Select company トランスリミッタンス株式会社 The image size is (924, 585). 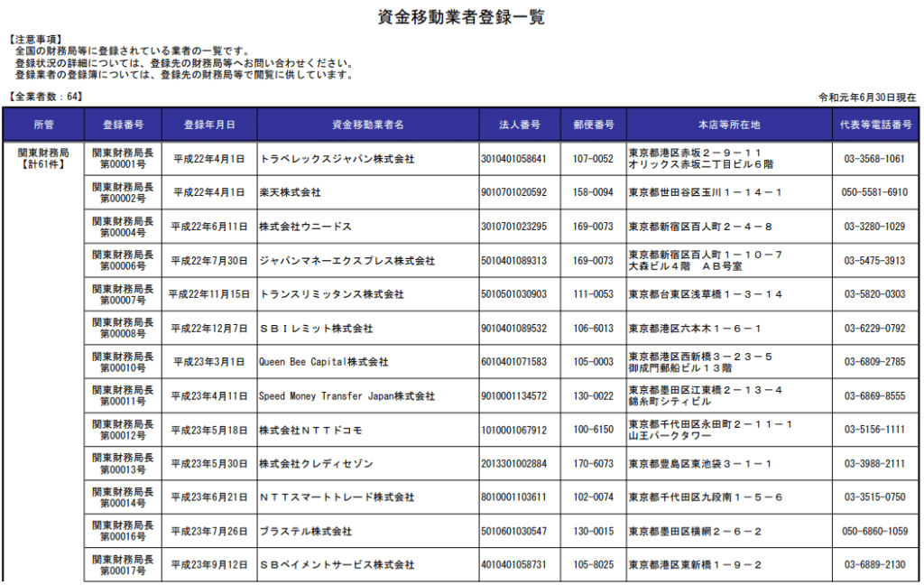(x=332, y=294)
